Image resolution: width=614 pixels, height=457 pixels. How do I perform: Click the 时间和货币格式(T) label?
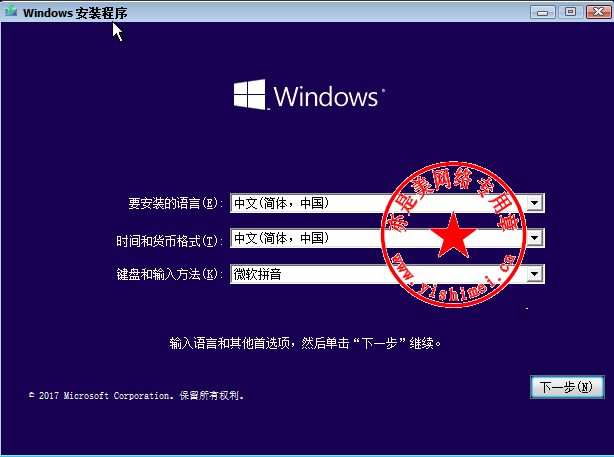[169, 241]
